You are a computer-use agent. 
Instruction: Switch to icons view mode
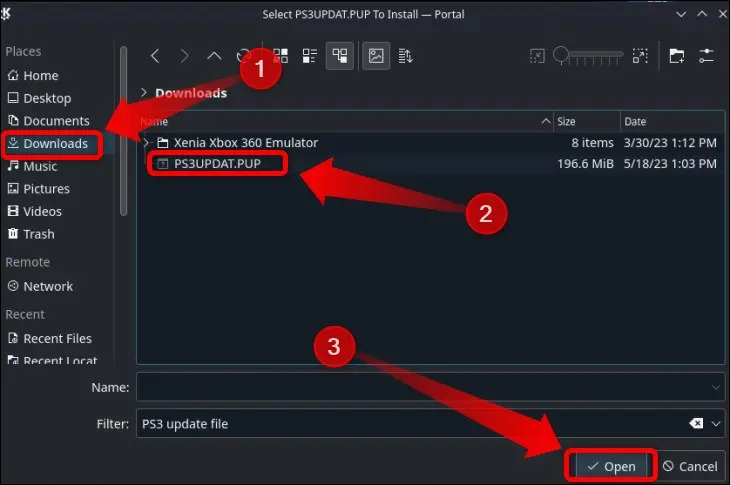pyautogui.click(x=280, y=56)
